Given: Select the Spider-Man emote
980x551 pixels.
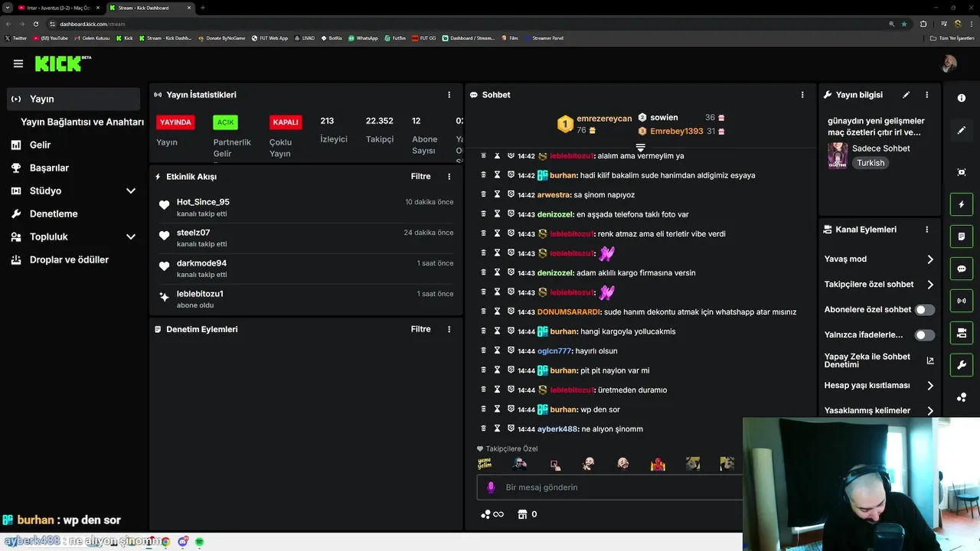Looking at the screenshot, I should click(x=658, y=464).
